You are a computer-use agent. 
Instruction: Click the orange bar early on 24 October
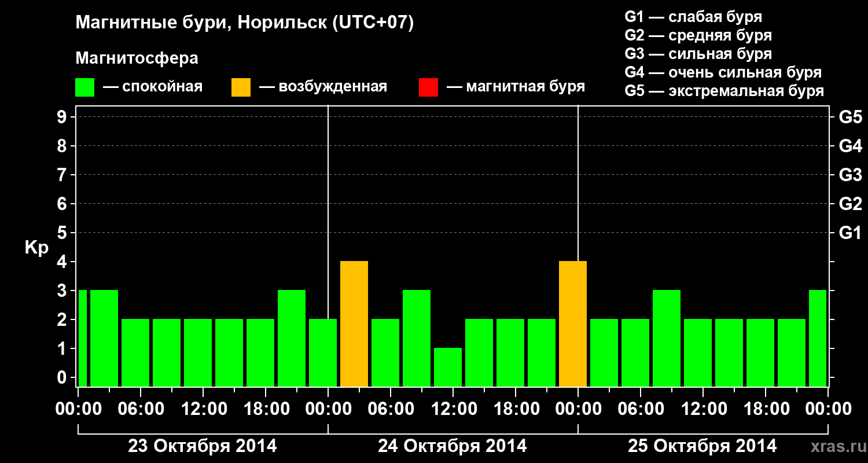354,324
